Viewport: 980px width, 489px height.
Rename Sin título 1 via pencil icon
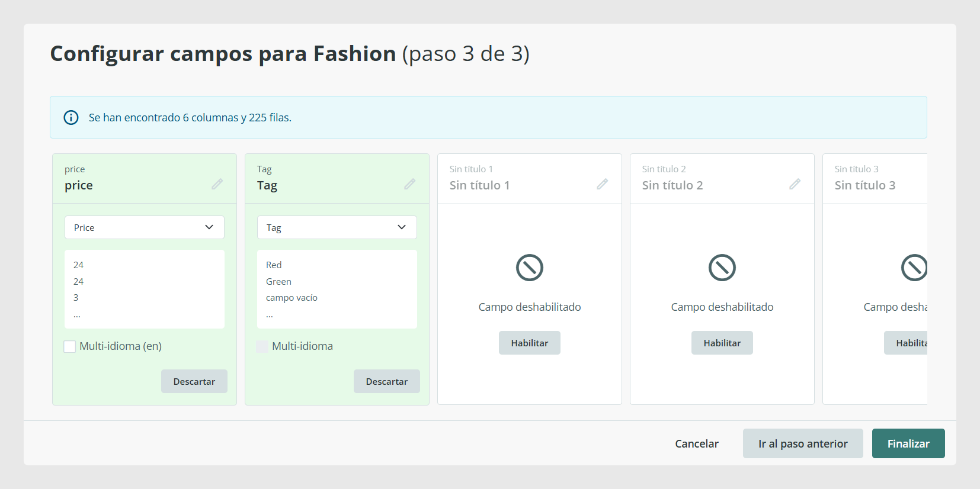603,184
